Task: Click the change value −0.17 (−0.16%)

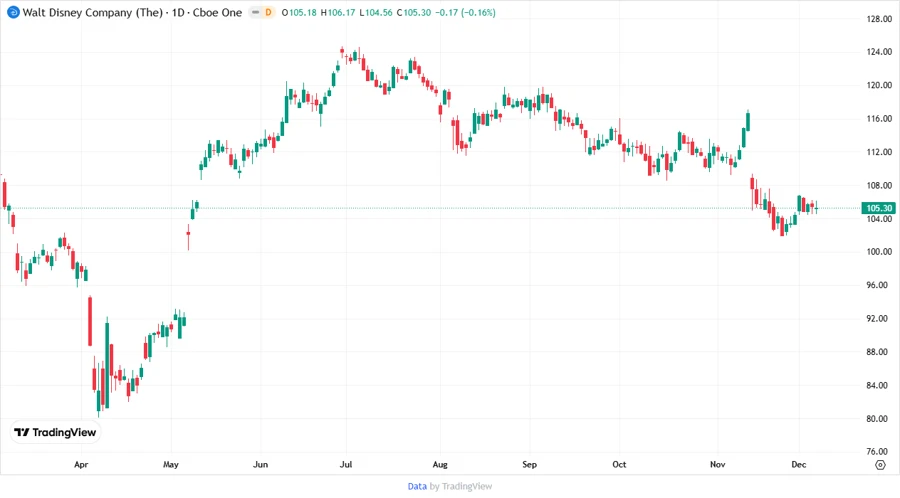Action: (465, 12)
